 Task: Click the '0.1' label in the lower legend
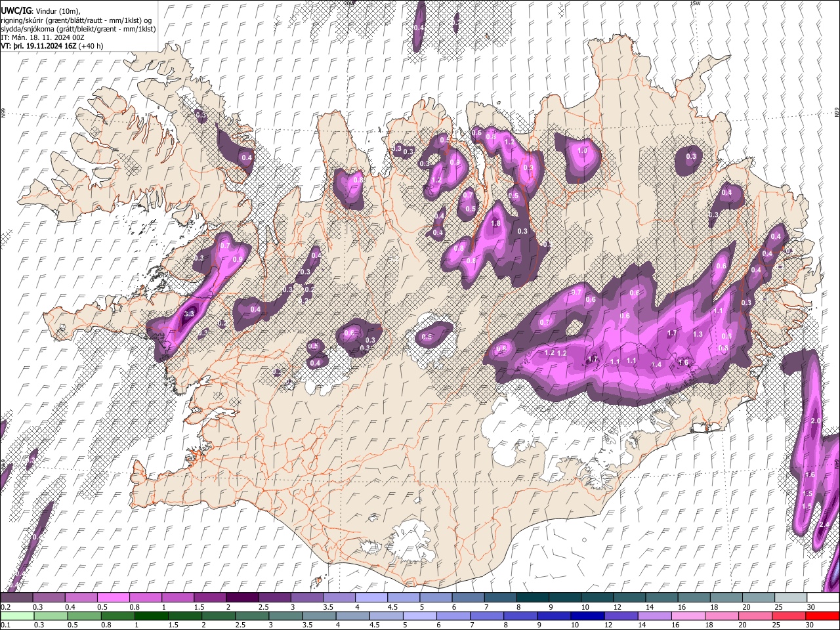(6, 625)
